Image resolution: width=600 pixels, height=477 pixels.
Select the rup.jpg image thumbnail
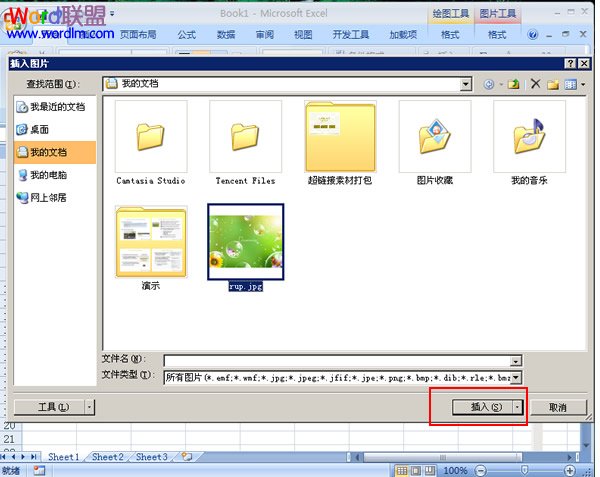[245, 242]
